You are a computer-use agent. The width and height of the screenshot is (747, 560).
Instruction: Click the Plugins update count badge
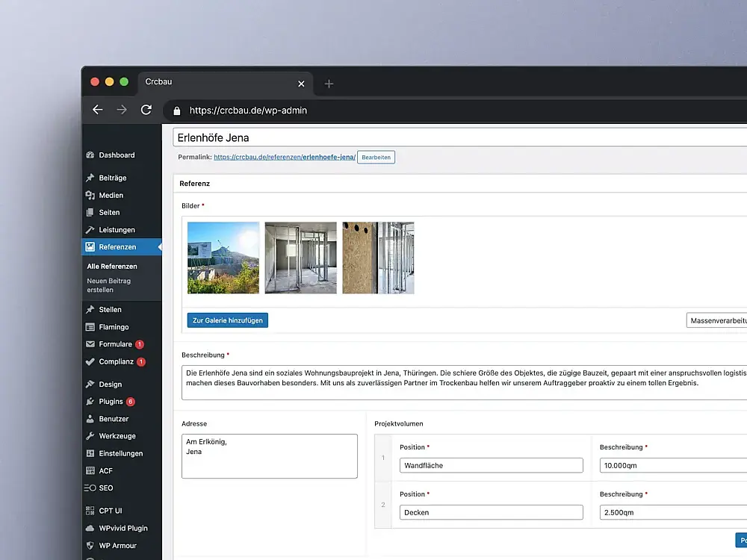131,402
